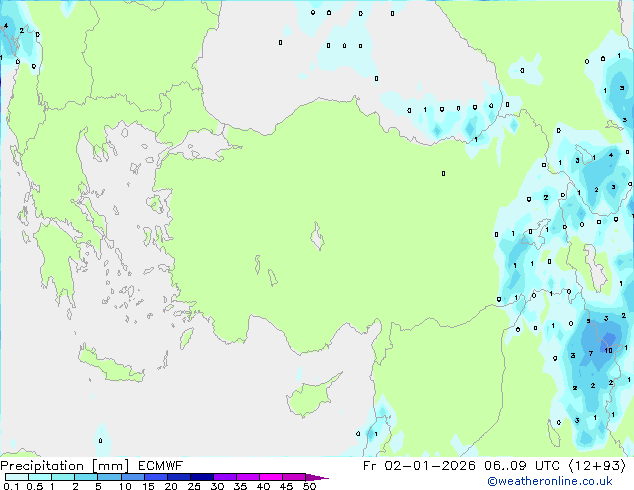Viewport: 634px width, 490px height.
Task: Click the legend label '50'
Action: 309,486
